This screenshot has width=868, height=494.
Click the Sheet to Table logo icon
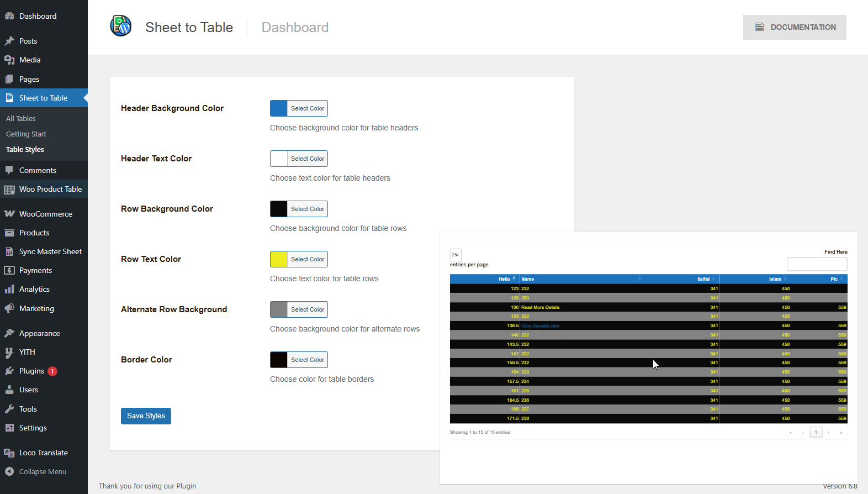pos(120,26)
